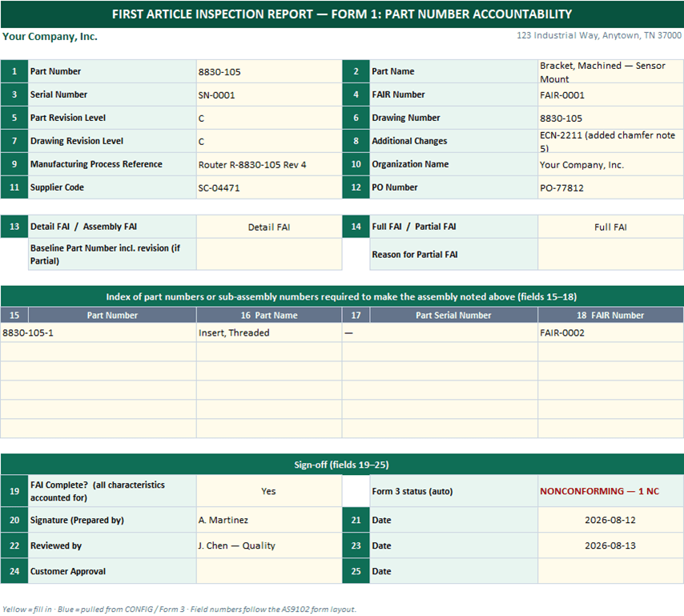Click the Drawing Number value cell

click(x=610, y=118)
